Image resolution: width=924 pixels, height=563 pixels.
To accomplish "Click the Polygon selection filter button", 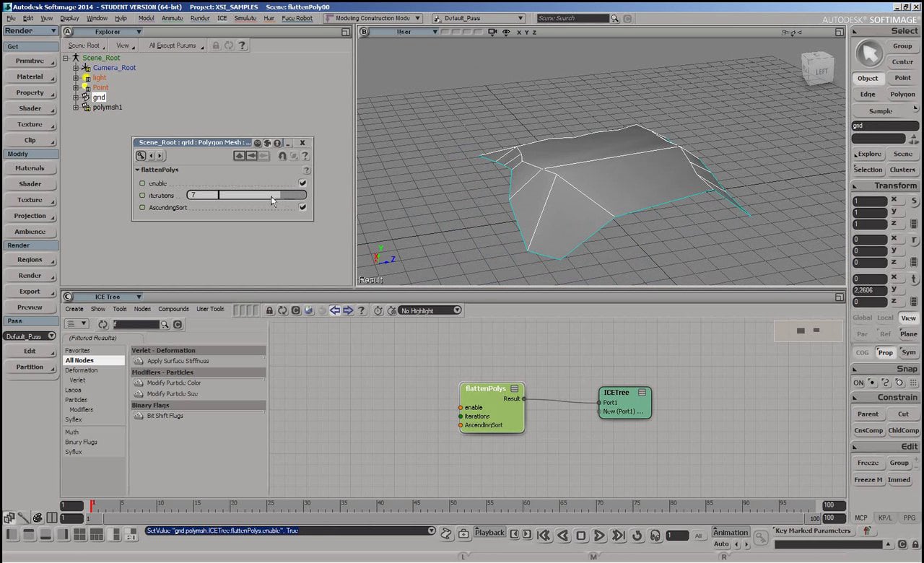I will (902, 95).
